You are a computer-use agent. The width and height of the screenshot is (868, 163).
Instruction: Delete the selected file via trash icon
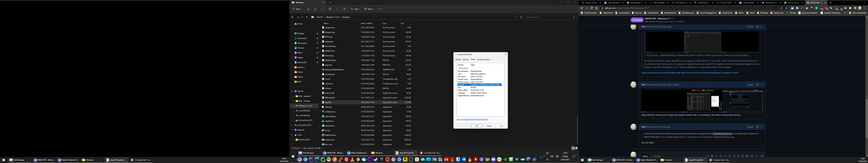pos(344,9)
